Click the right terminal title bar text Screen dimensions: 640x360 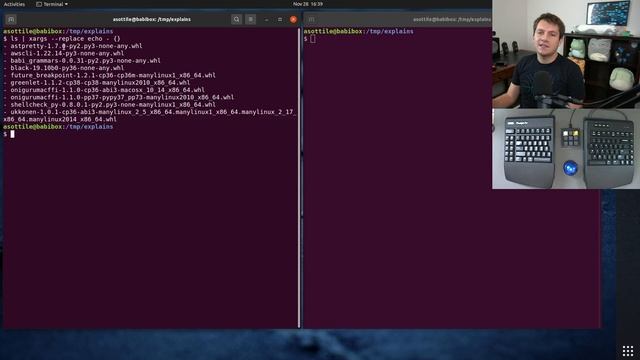(452, 19)
